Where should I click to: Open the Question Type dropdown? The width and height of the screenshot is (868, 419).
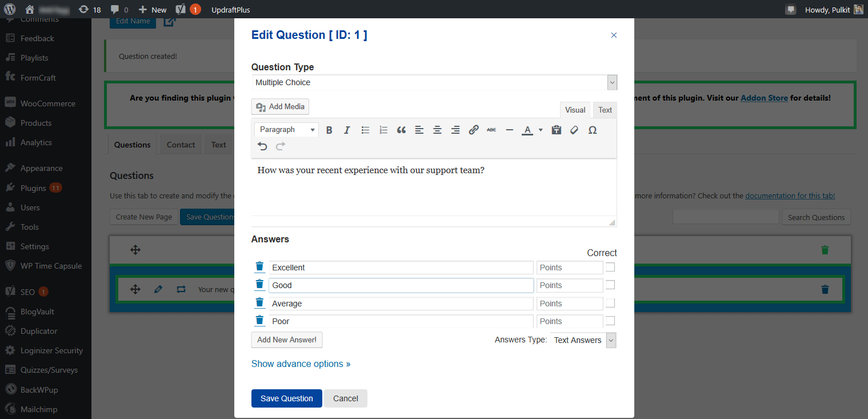611,82
